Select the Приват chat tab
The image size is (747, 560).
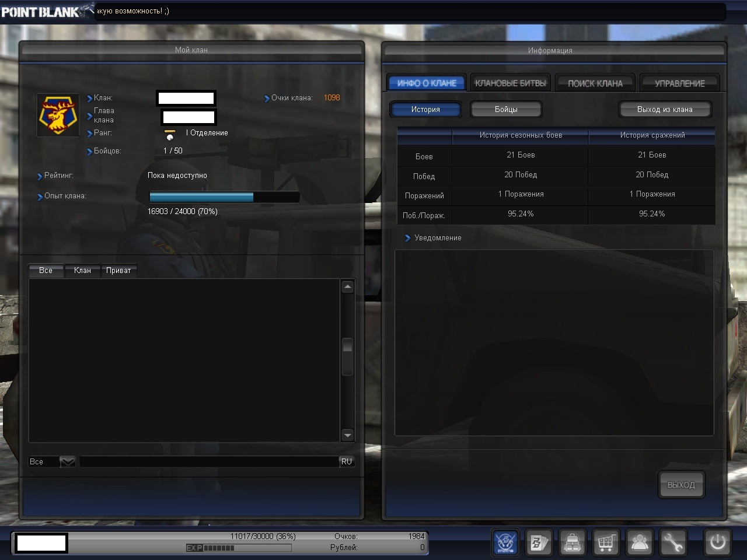click(x=118, y=271)
